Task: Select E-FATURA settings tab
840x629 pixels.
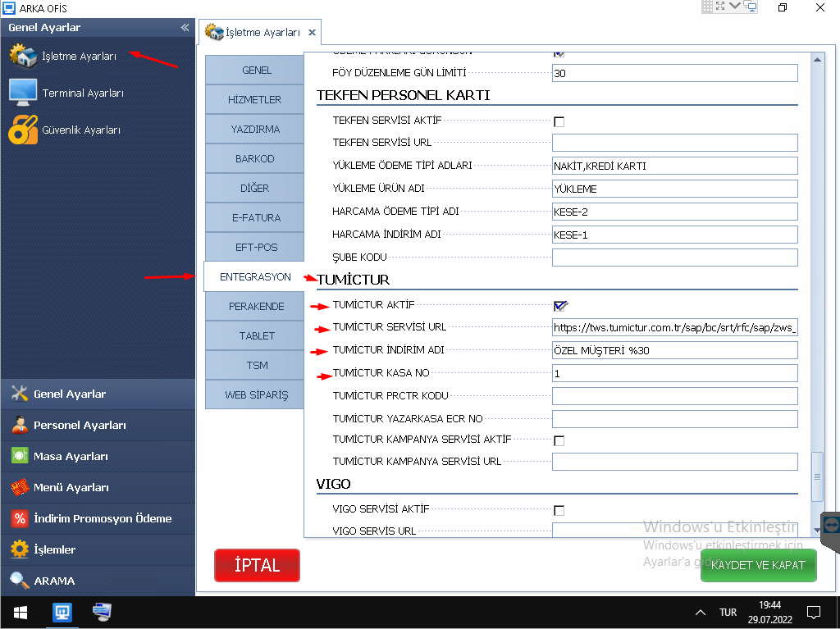Action: point(255,217)
